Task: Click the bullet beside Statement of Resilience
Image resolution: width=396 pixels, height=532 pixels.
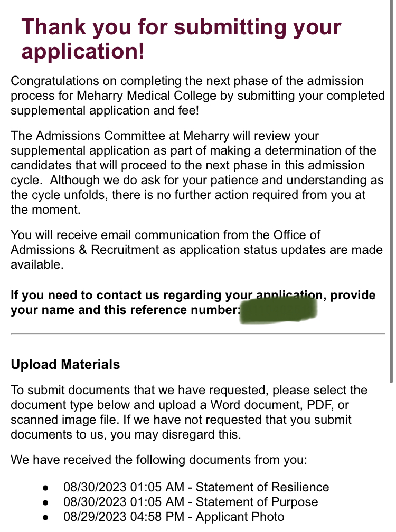Action: (46, 488)
